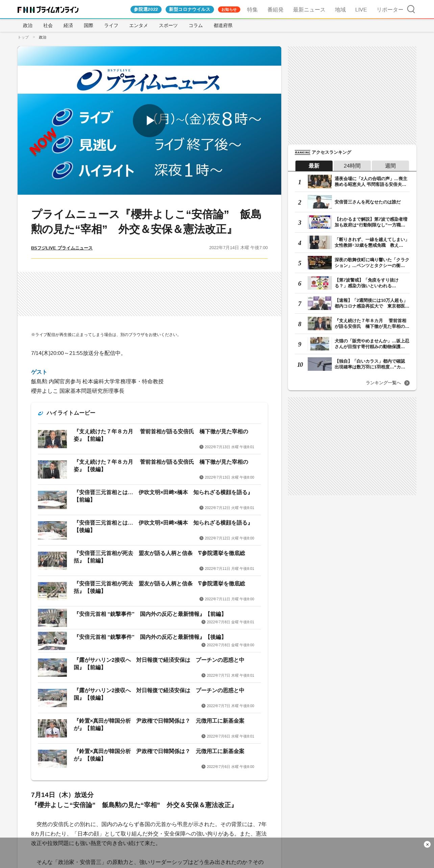Select the 経済 category
Viewport: 434px width, 868px height.
coord(68,25)
